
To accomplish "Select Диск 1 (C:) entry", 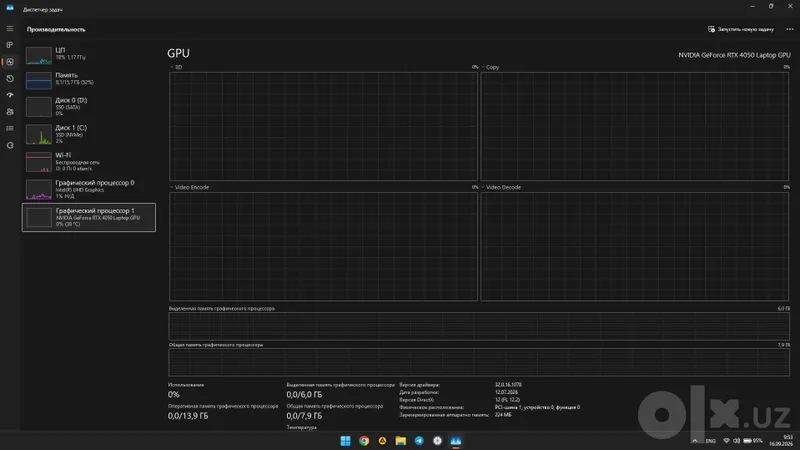I will click(89, 134).
